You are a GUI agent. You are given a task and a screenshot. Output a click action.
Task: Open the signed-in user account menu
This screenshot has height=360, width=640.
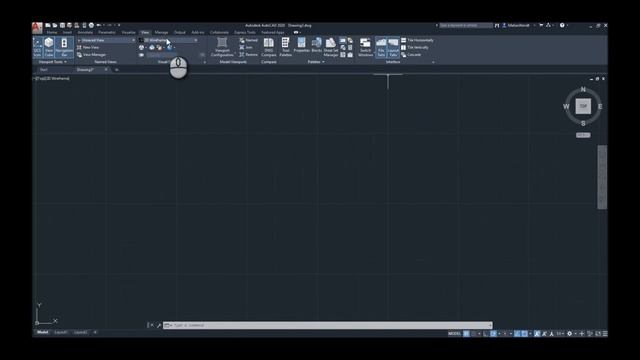tap(518, 25)
